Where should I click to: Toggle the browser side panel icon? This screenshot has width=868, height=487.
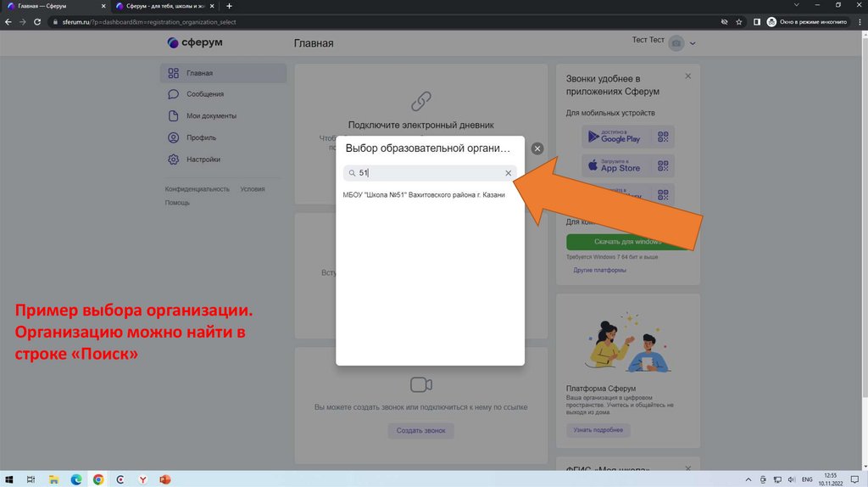757,22
